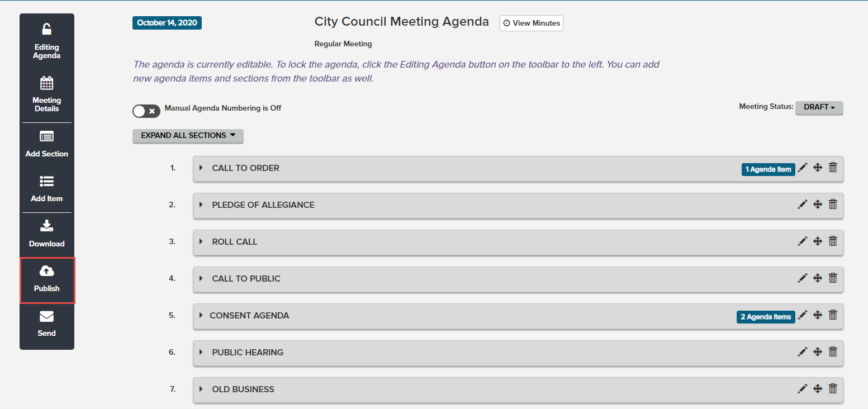This screenshot has height=409, width=868.
Task: Click the Download icon in the sidebar
Action: point(47,226)
